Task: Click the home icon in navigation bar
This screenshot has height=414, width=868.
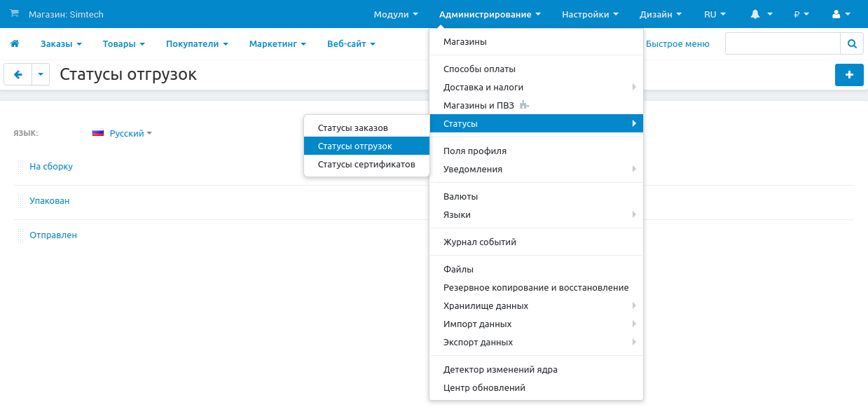Action: click(x=15, y=44)
